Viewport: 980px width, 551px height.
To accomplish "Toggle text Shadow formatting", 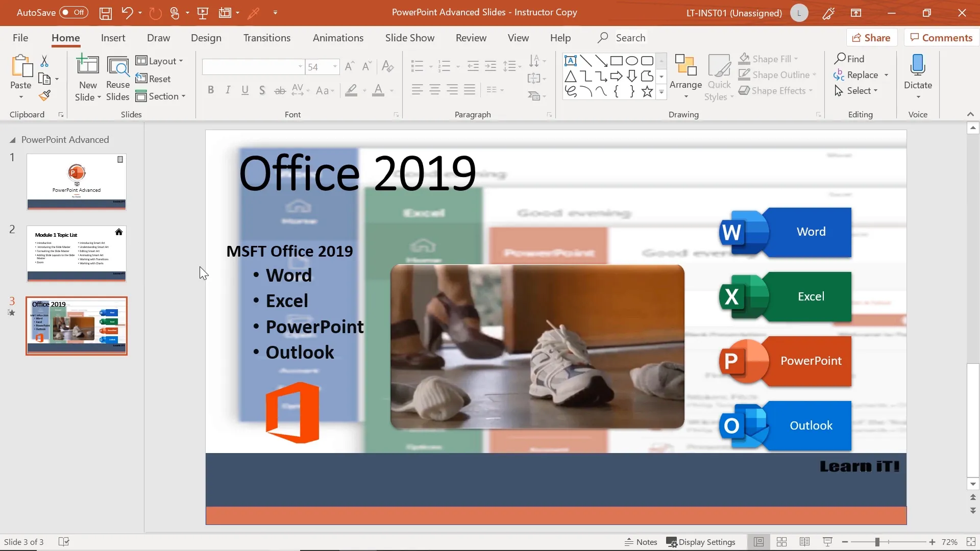I will click(262, 90).
